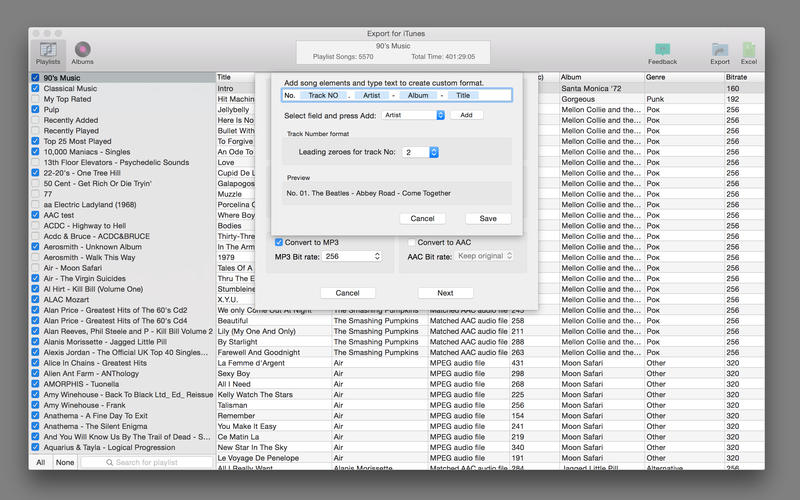Click the Export toolbar icon
Image resolution: width=800 pixels, height=500 pixels.
[x=720, y=53]
